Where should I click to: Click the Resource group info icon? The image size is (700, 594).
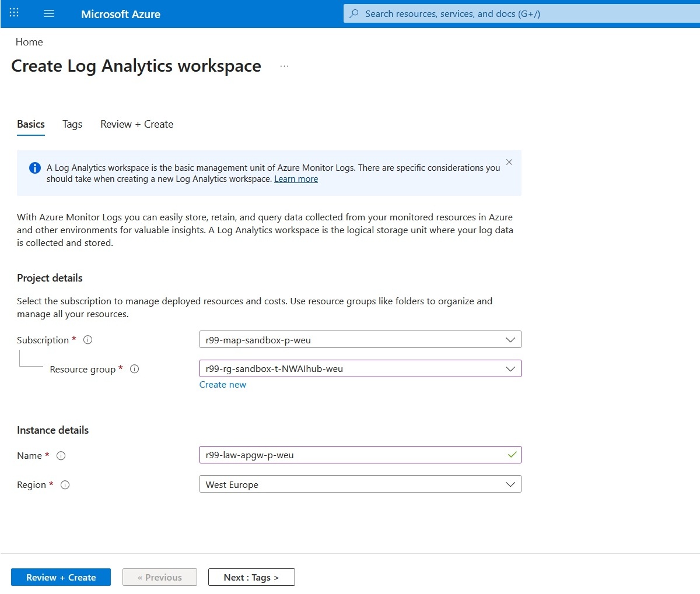point(134,369)
